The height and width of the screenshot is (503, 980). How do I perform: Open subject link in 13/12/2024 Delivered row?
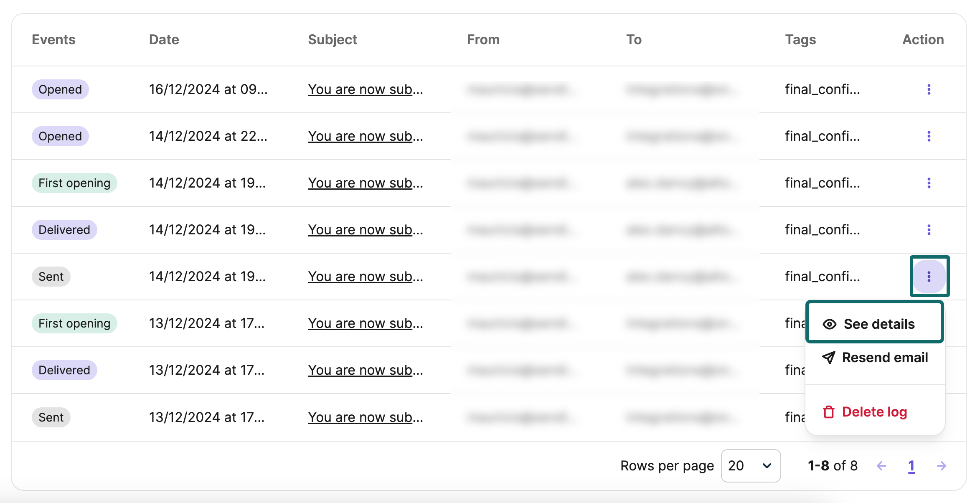[366, 370]
